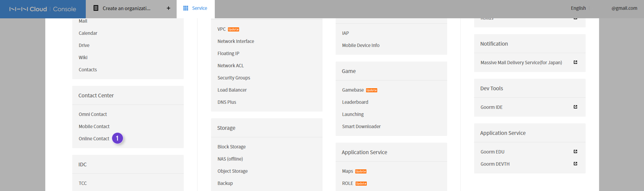Click Application Service heading above Goorm EDU

click(x=503, y=133)
